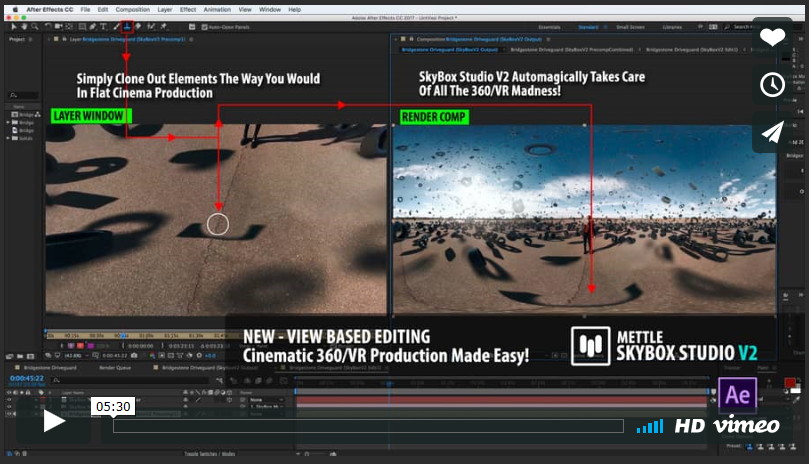Click the clock Watch Later icon
809x464 pixels.
(x=772, y=84)
